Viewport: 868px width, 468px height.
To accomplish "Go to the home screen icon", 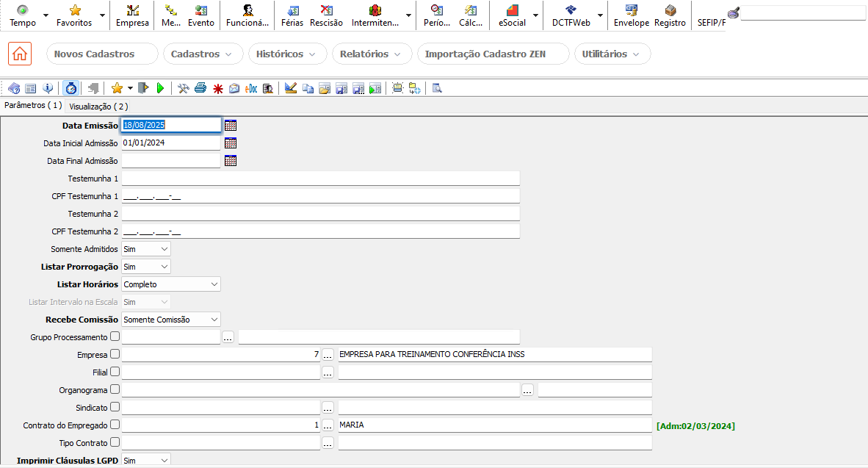I will (20, 54).
